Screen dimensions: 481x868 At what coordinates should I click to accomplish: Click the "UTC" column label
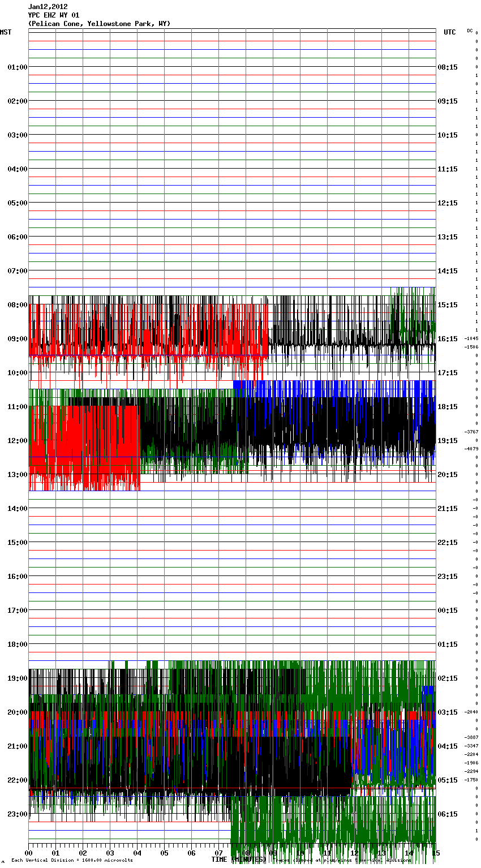(449, 32)
